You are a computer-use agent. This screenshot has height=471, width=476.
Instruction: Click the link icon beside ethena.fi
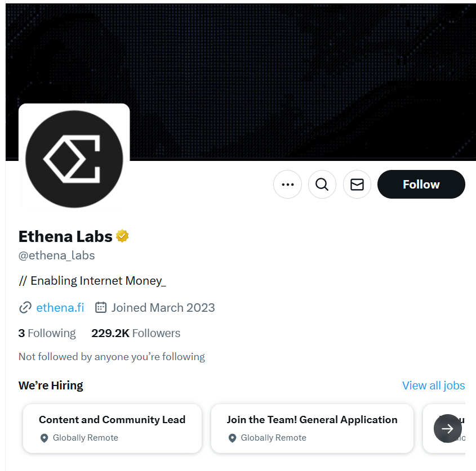25,307
